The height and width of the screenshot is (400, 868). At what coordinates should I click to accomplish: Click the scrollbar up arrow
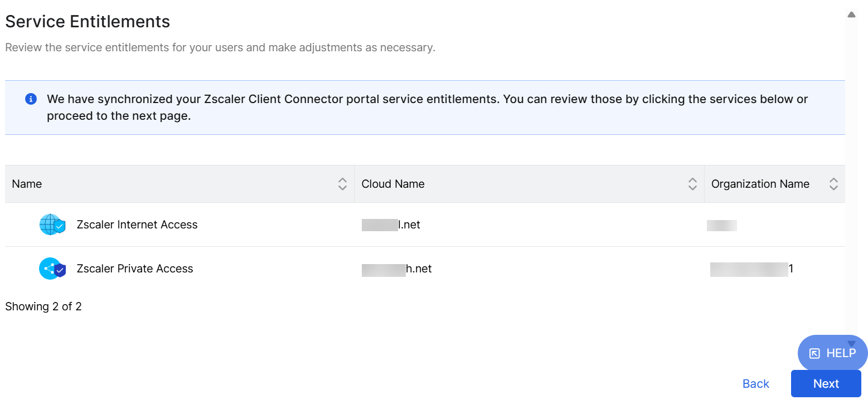coord(851,14)
